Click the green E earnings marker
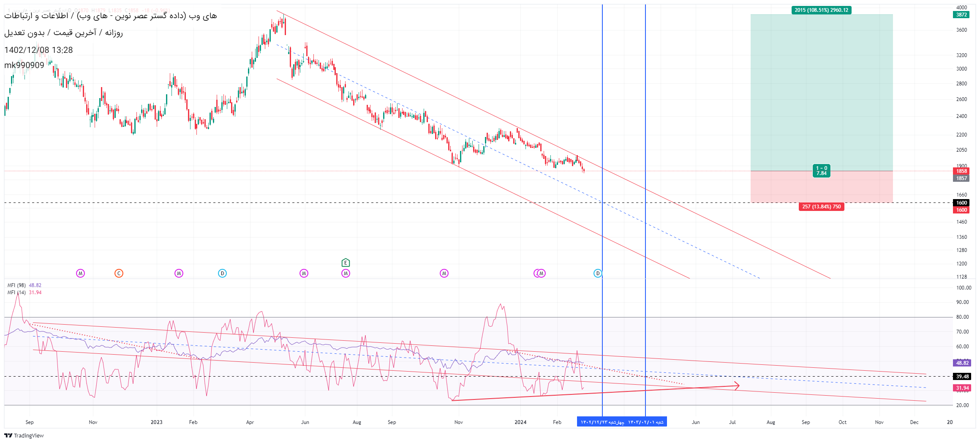The height and width of the screenshot is (443, 980). pos(346,263)
